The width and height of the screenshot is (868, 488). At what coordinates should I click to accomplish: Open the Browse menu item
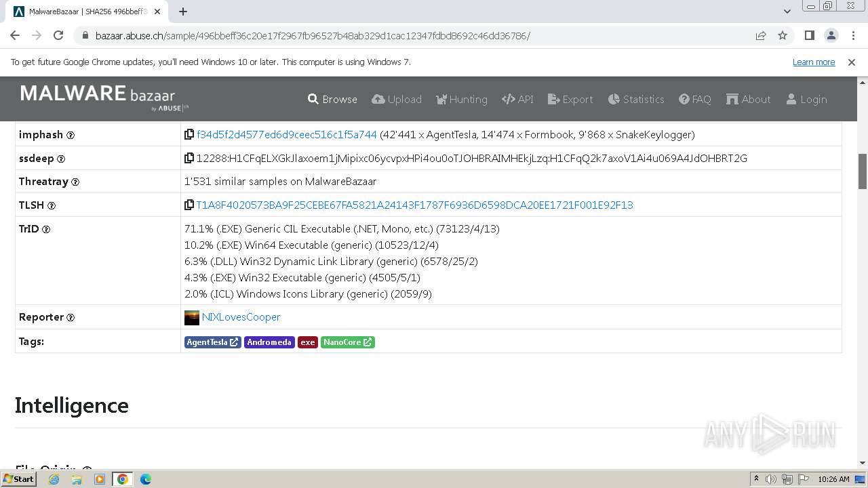tap(332, 99)
